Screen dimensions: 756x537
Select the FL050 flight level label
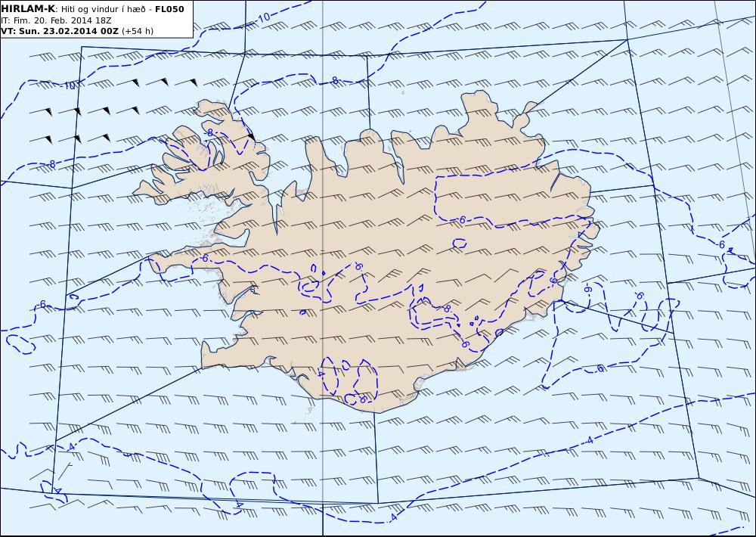point(169,9)
